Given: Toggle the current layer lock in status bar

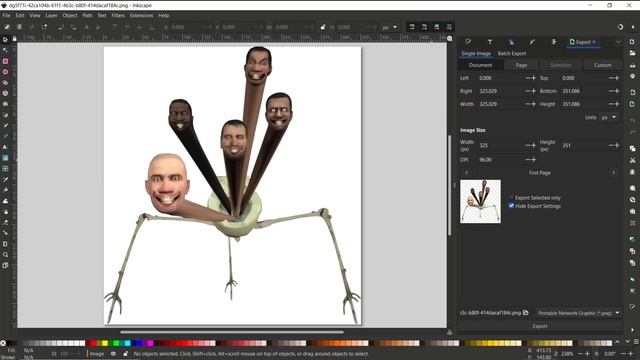Looking at the screenshot, I should pos(126,354).
